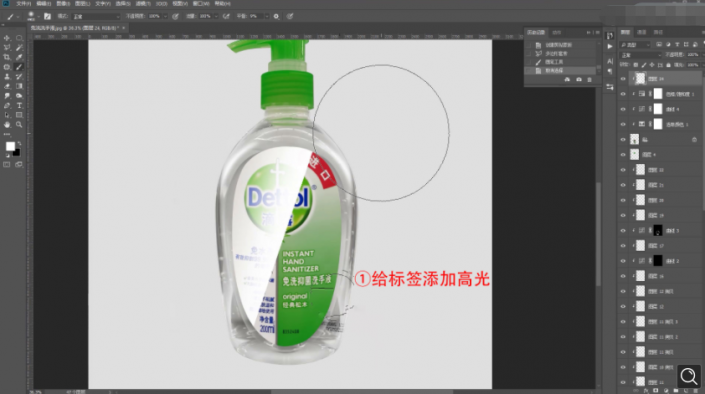Close the open document tab
The height and width of the screenshot is (394, 705).
point(124,28)
